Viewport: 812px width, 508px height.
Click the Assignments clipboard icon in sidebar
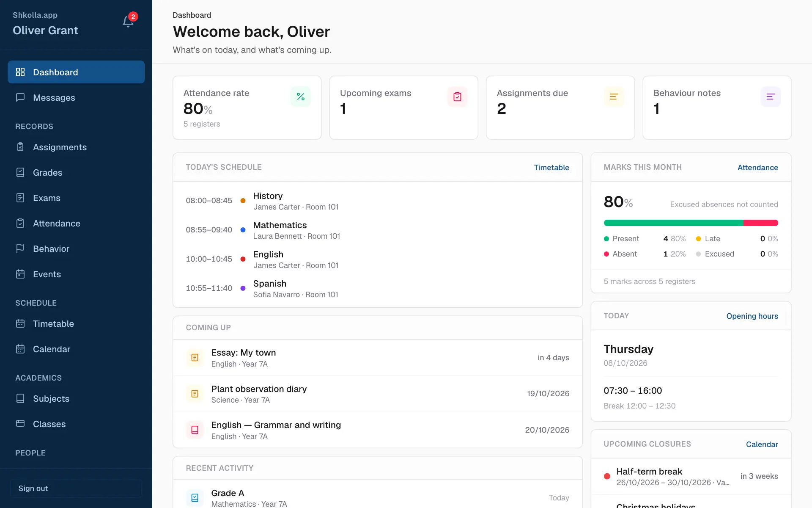point(20,147)
